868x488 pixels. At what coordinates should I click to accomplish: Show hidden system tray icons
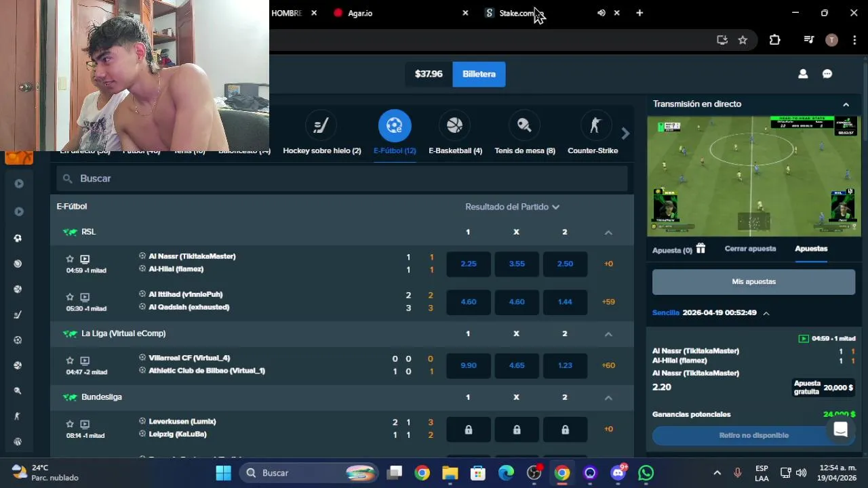[x=717, y=472]
